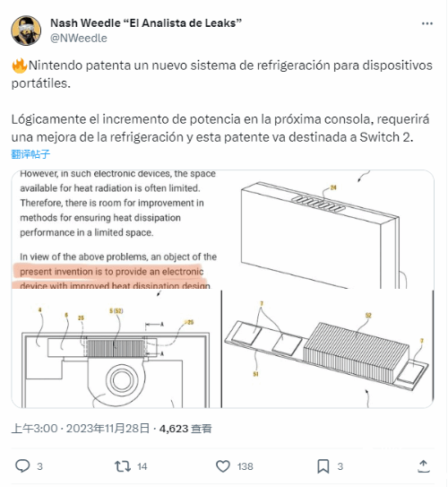Click the reply comment bubble icon
This screenshot has width=448, height=487.
pyautogui.click(x=22, y=465)
